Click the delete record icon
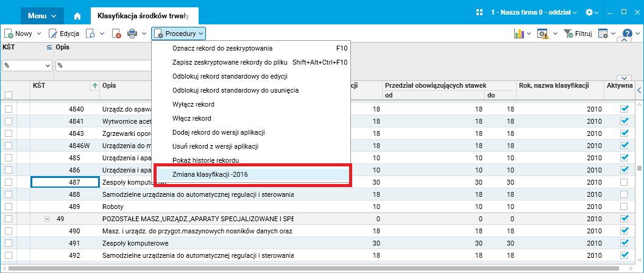 [116, 34]
